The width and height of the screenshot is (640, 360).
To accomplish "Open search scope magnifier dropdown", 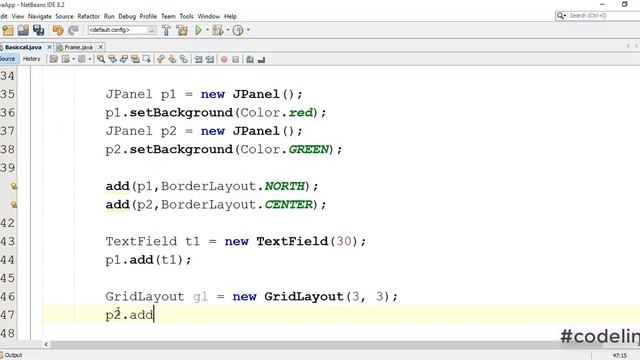I will tap(561, 16).
